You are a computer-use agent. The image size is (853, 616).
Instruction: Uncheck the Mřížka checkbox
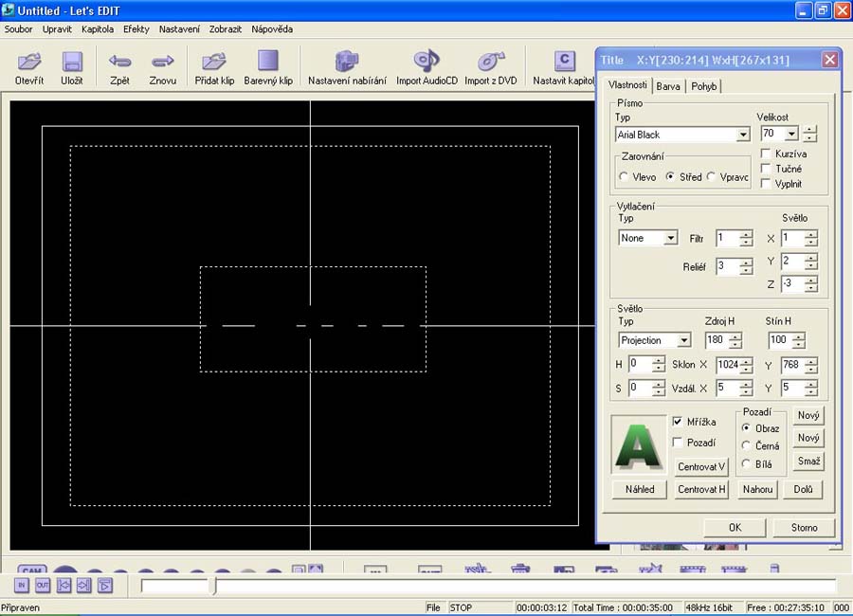[x=678, y=422]
